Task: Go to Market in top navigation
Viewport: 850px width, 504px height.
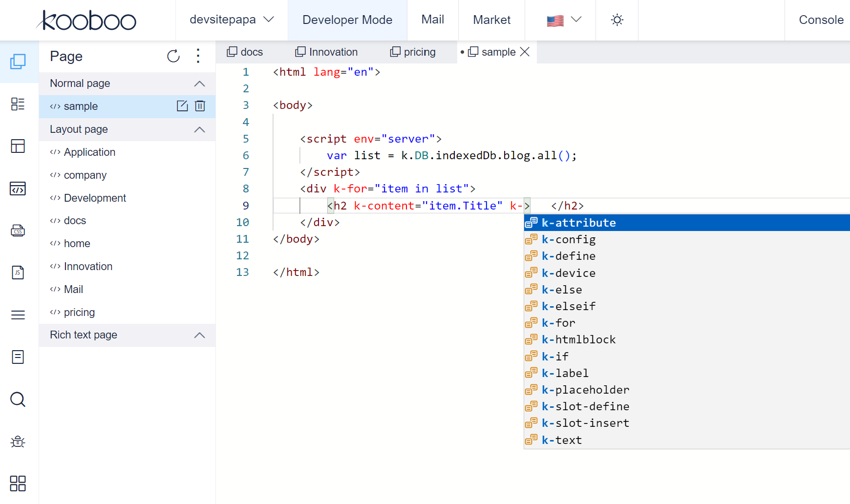Action: (491, 20)
